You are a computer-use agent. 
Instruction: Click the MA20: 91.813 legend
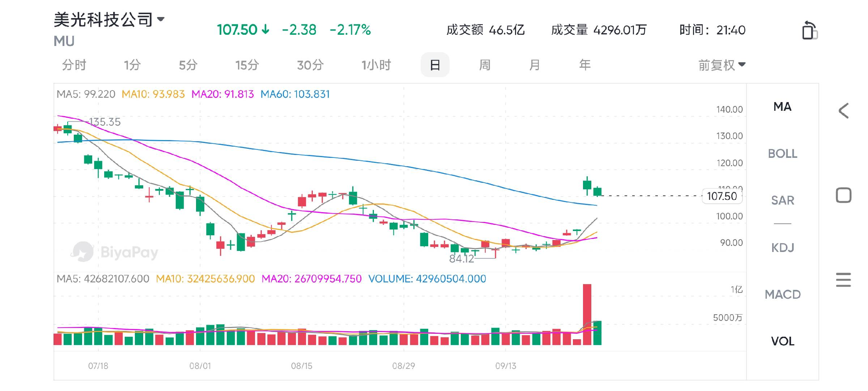click(x=222, y=94)
